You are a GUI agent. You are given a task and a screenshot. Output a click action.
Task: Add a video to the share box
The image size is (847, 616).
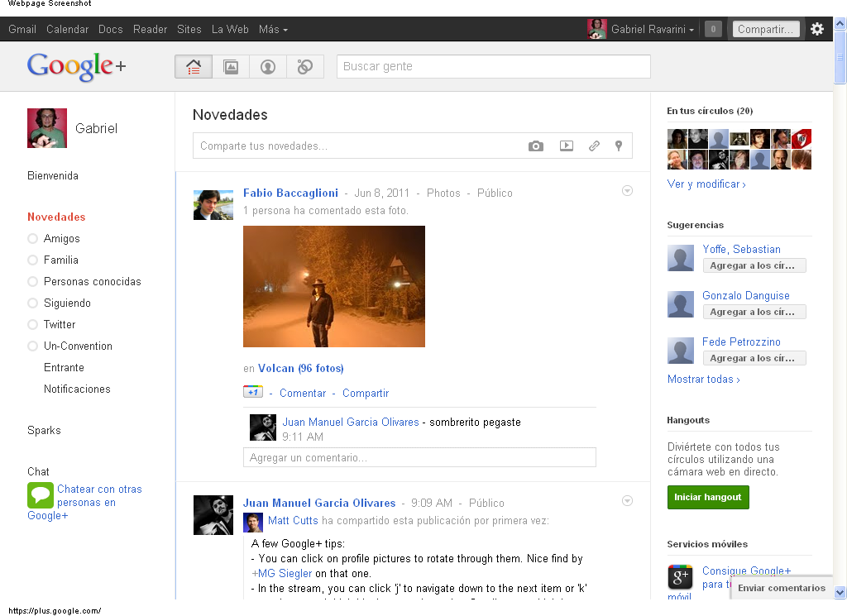pos(566,146)
